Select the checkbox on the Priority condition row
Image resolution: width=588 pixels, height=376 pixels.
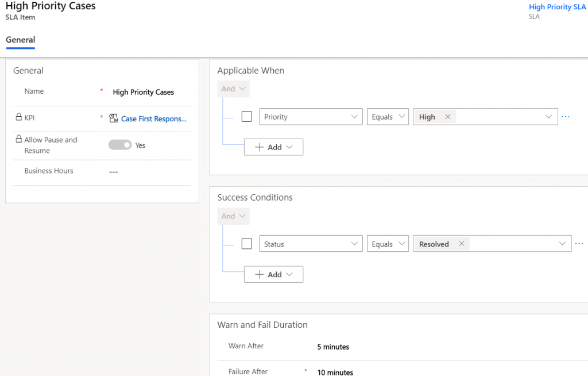click(x=246, y=116)
